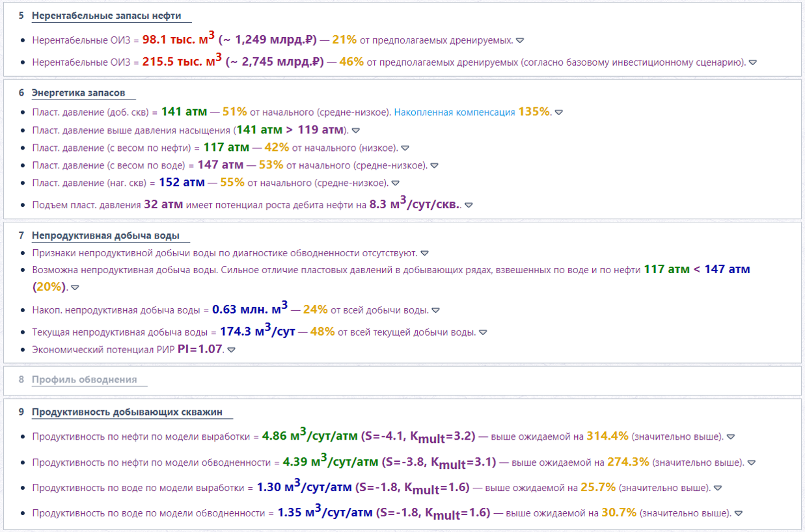Expand the 'Пласт. давление (доб. скв)' 141 атм row
Viewport: 805px width, 532px height.
click(x=559, y=113)
